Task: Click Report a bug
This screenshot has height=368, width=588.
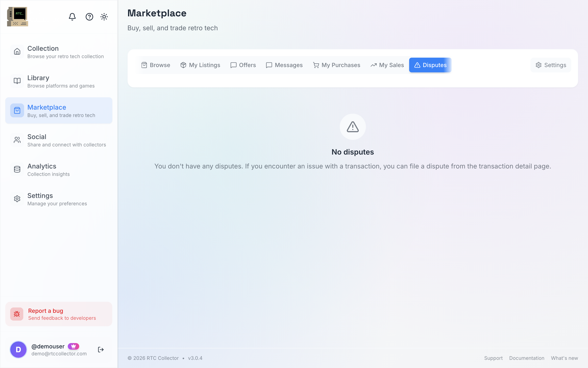Action: [x=59, y=314]
